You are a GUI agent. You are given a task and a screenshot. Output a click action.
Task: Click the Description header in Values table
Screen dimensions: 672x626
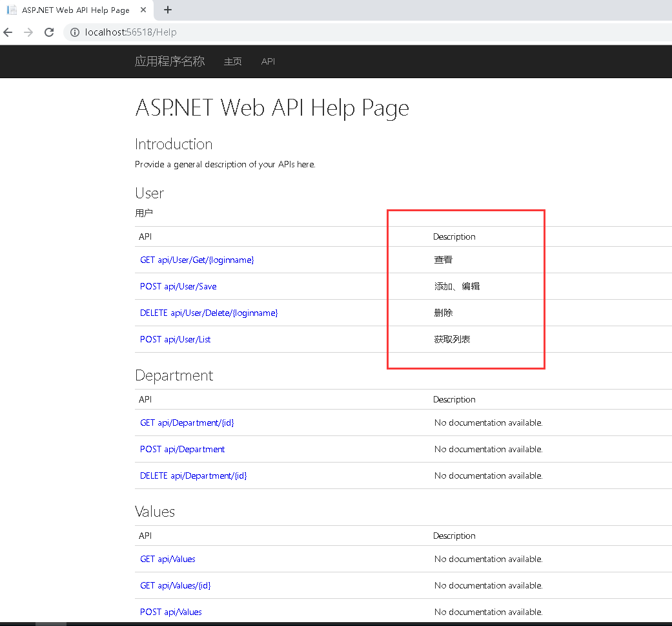[x=454, y=536]
